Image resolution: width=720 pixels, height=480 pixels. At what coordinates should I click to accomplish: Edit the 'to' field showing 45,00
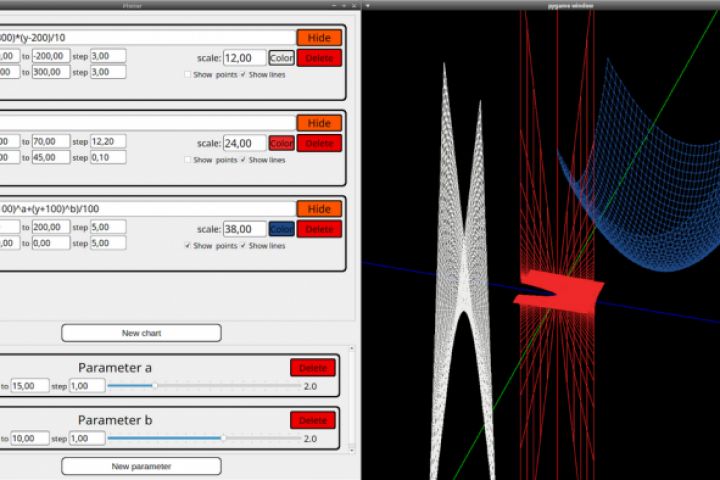51,158
